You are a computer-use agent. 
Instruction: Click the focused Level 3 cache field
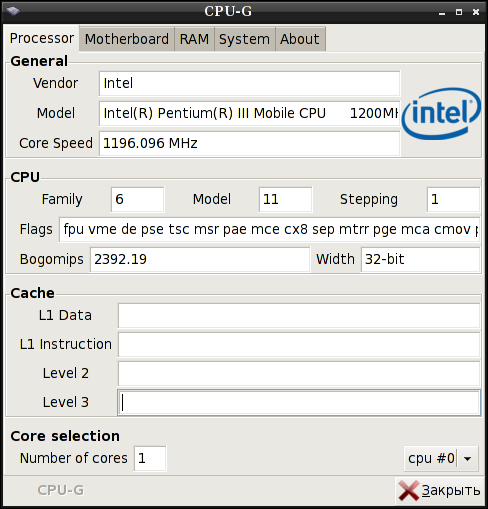(x=299, y=402)
